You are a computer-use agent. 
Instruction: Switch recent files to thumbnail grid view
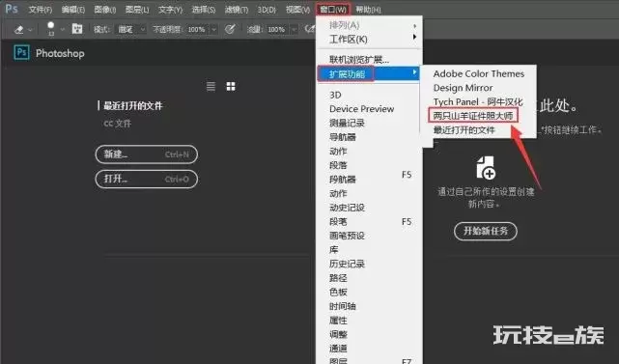[231, 87]
